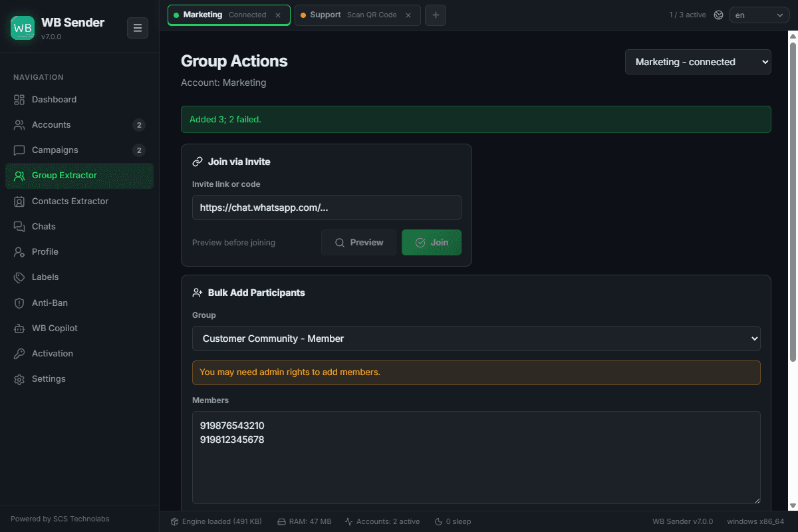Open the Anti-Ban shield icon
Screen dimensions: 798x532
click(x=19, y=303)
